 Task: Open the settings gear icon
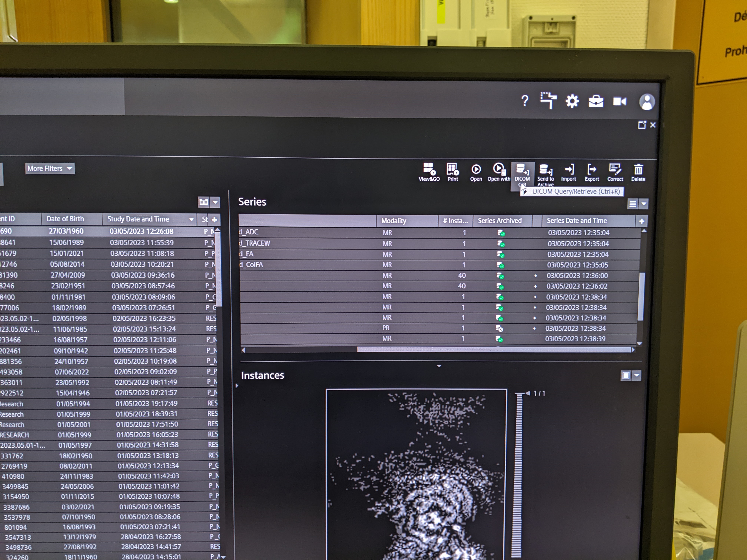(x=572, y=101)
